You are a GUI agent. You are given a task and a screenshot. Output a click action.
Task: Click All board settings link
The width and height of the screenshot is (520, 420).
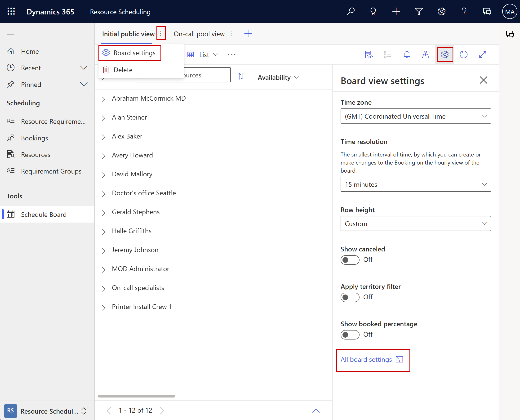click(x=372, y=360)
